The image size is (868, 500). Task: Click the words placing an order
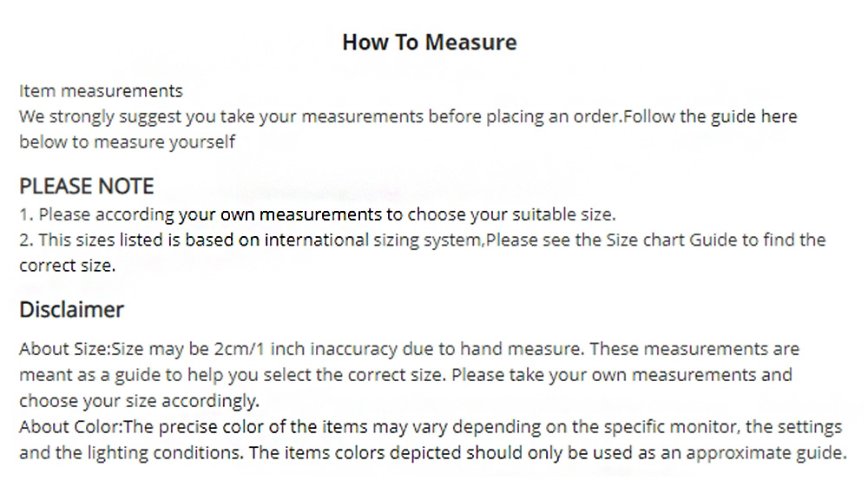(x=555, y=117)
